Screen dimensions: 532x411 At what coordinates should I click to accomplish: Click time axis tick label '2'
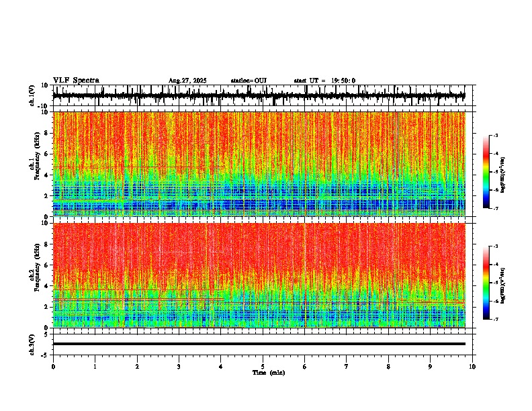coord(137,367)
